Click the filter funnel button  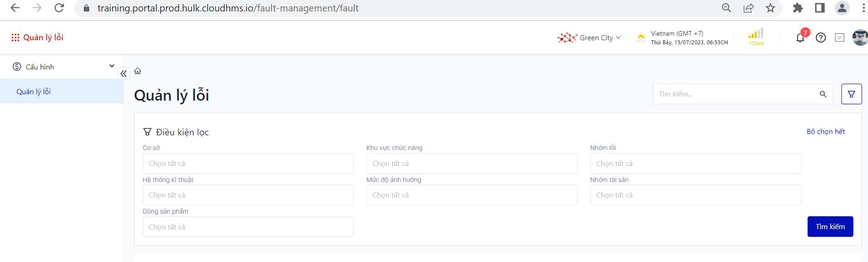point(852,94)
